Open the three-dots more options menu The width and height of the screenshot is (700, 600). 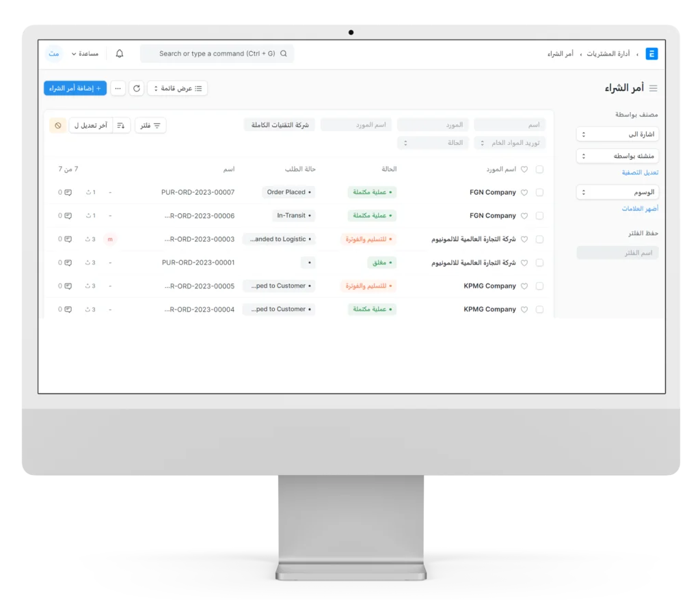pyautogui.click(x=118, y=88)
